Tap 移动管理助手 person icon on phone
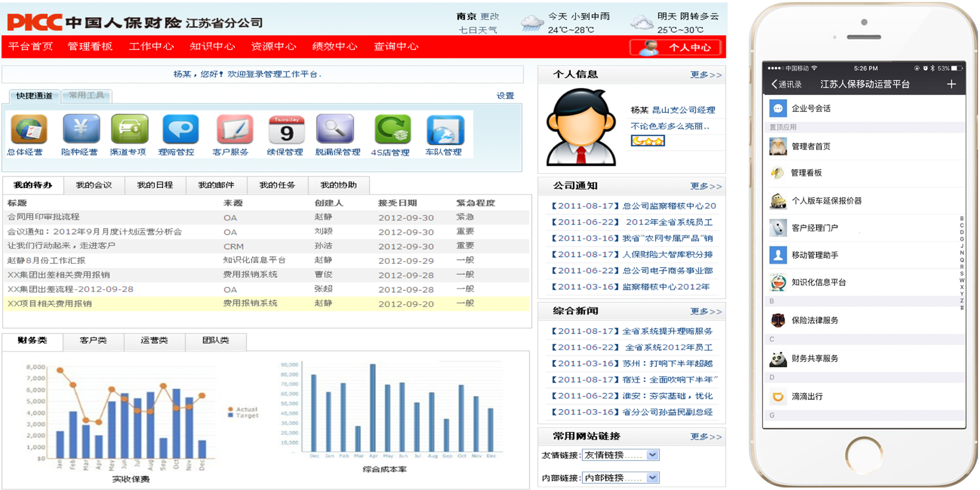Screen dimensions: 980x490 pyautogui.click(x=778, y=255)
